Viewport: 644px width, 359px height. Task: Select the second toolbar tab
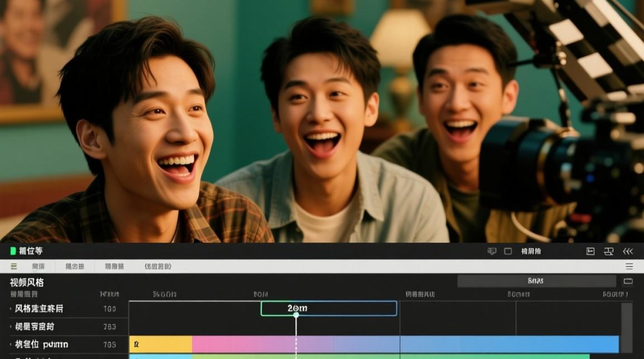75,266
